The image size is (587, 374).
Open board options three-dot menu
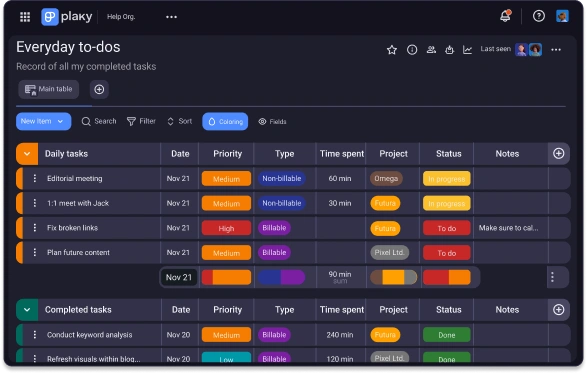(556, 50)
